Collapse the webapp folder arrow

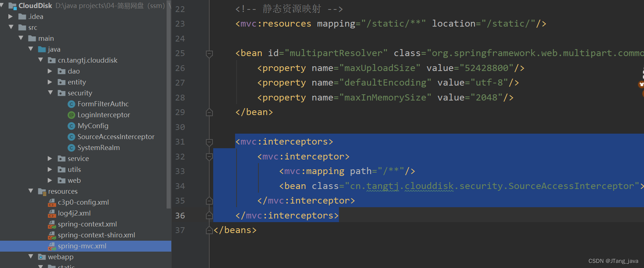click(31, 256)
